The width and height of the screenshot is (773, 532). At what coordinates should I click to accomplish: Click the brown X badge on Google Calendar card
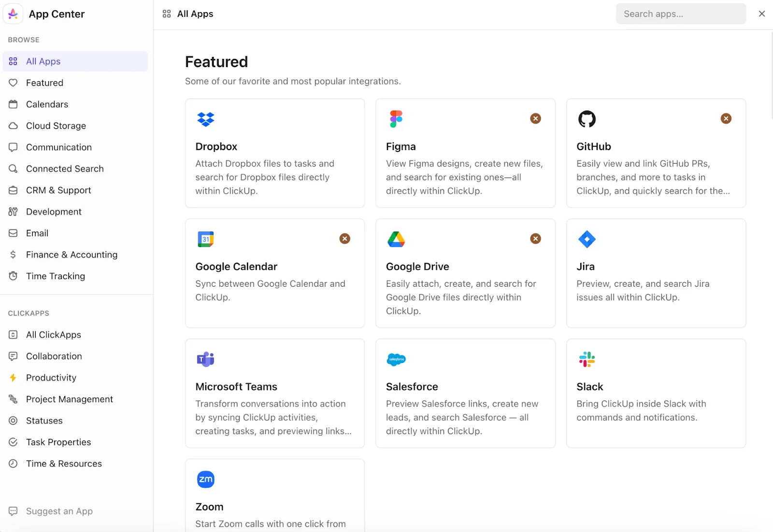pos(345,238)
